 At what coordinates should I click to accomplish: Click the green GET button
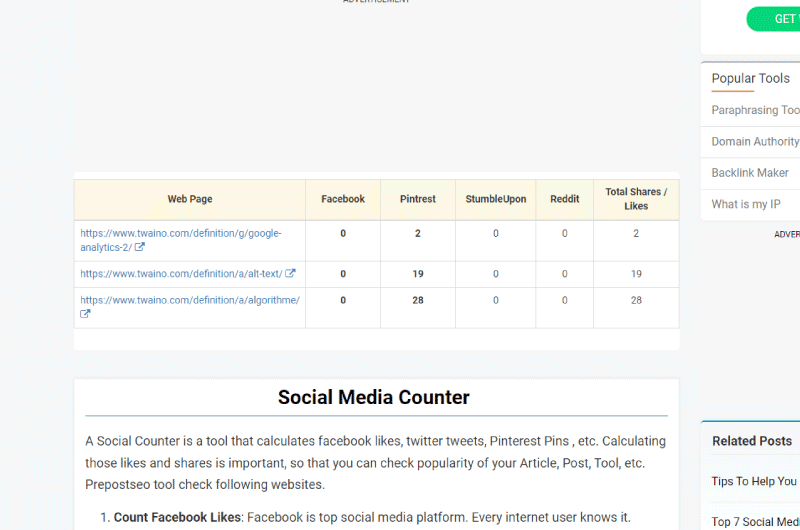point(773,19)
